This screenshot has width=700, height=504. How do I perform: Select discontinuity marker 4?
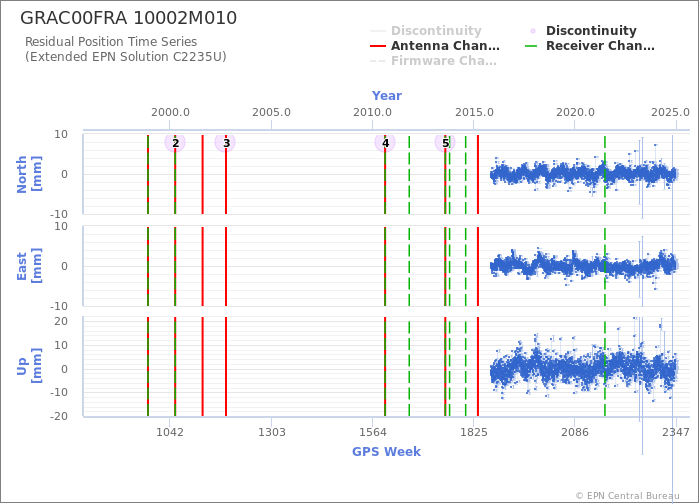(385, 143)
